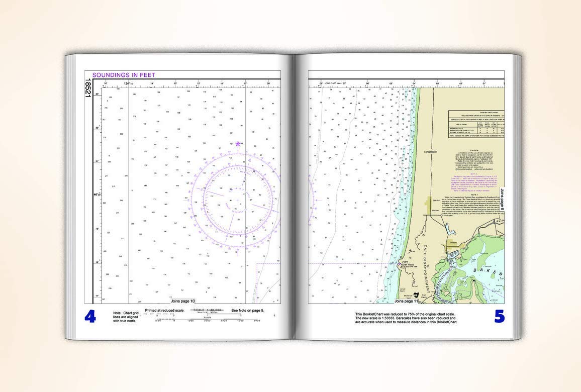Click the BookletChart 75% reduction notice

[x=406, y=318]
